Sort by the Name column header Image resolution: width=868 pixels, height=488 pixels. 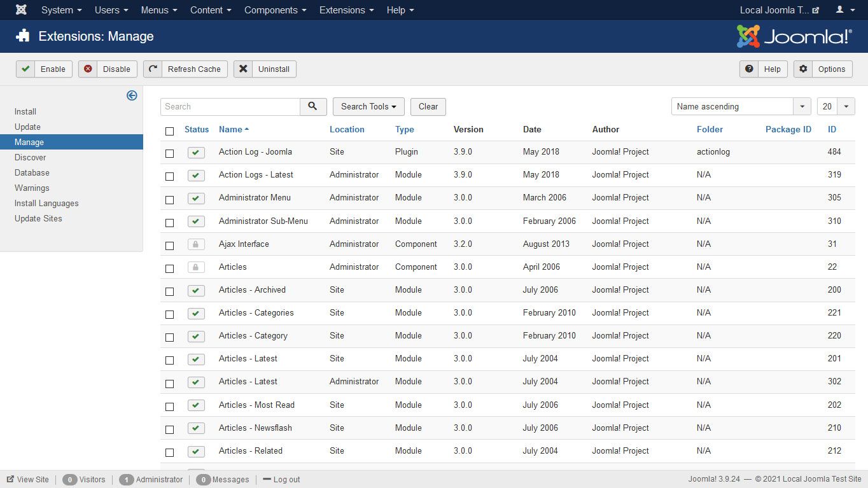point(234,129)
